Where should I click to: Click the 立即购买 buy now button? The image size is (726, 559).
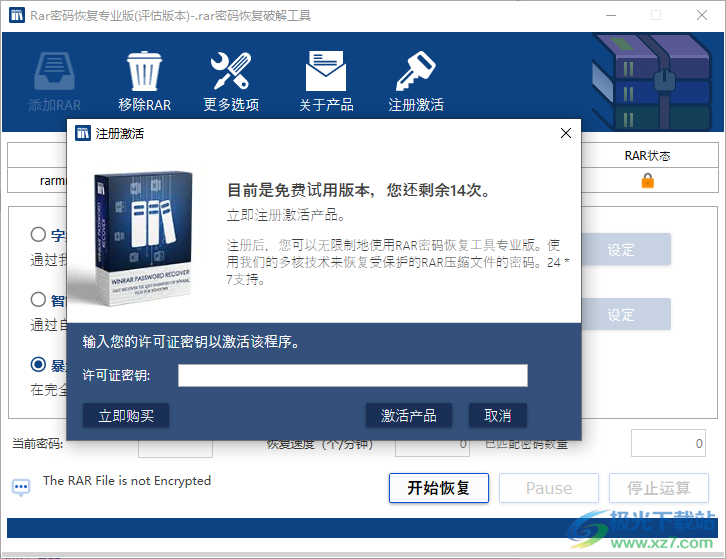pos(126,415)
